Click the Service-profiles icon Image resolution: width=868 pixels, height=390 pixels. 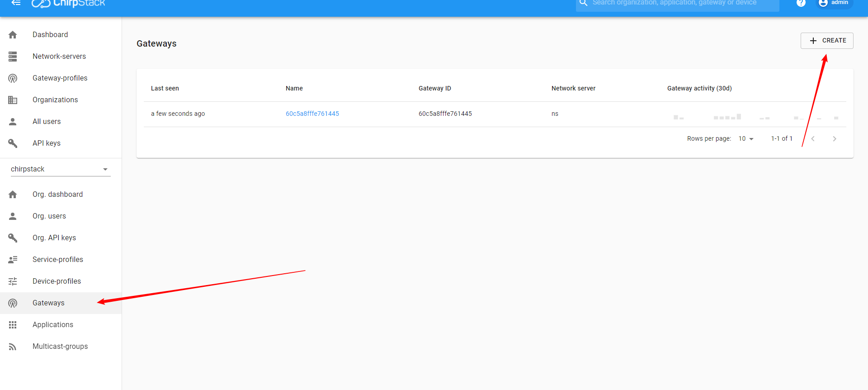click(x=13, y=260)
